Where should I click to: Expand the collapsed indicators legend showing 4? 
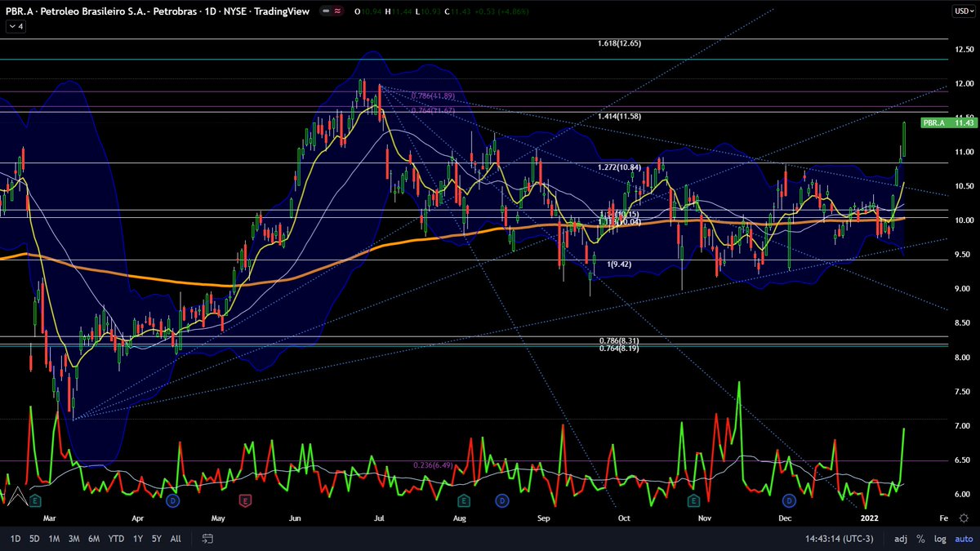(x=16, y=26)
